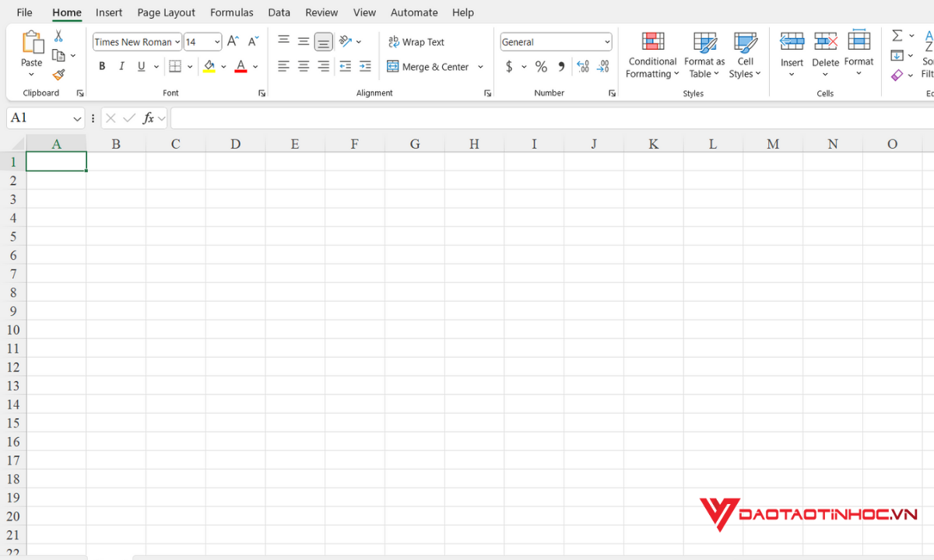
Task: Click the Copy icon
Action: pos(58,55)
